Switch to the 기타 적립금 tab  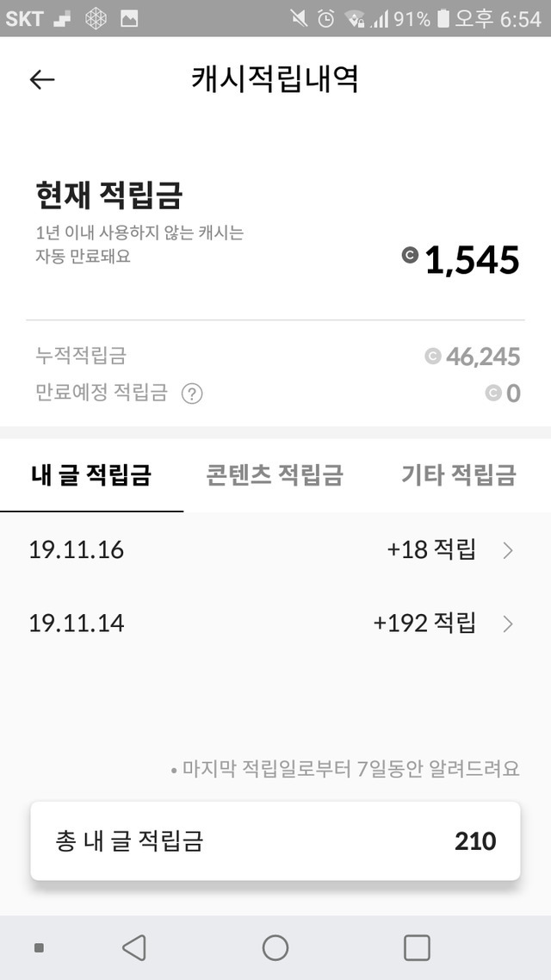point(458,474)
